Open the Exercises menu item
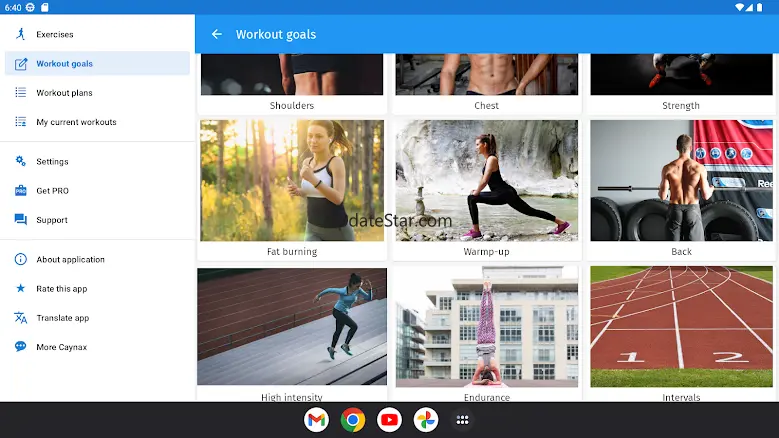Viewport: 779px width, 438px height. point(97,34)
